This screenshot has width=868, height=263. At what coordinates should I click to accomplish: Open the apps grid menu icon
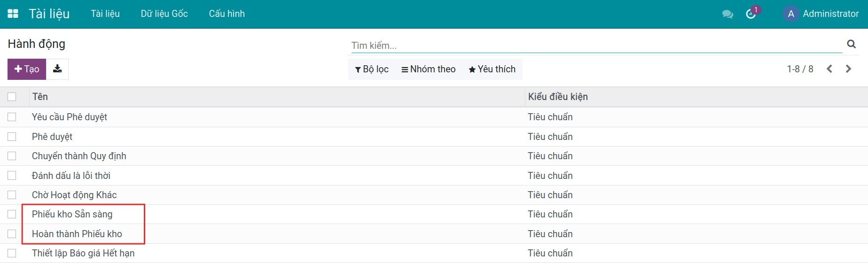pos(13,14)
